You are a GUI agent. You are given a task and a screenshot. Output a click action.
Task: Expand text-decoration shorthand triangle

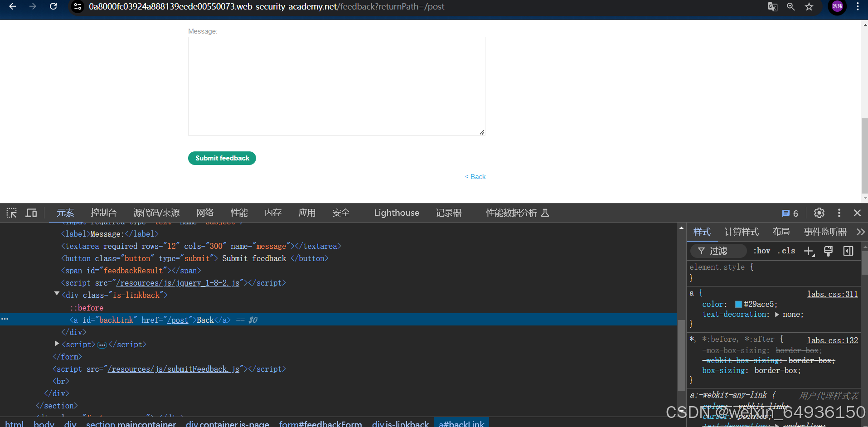[x=777, y=314]
